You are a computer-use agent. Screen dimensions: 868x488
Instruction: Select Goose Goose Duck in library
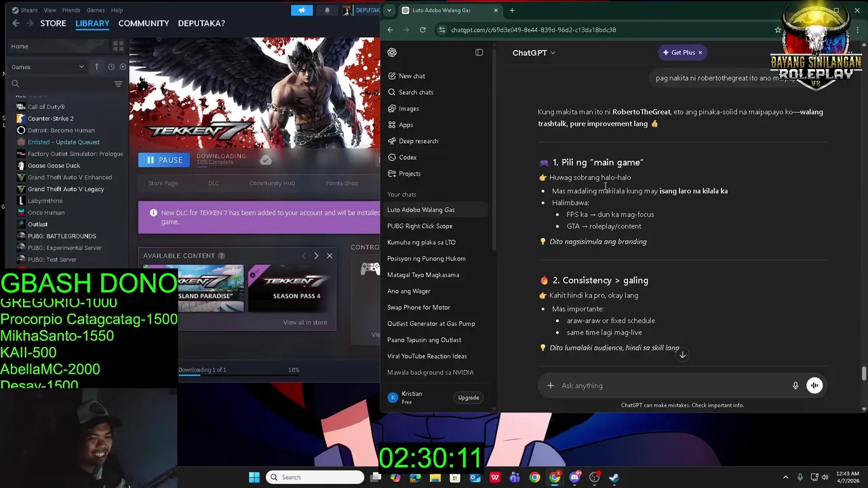coord(54,165)
